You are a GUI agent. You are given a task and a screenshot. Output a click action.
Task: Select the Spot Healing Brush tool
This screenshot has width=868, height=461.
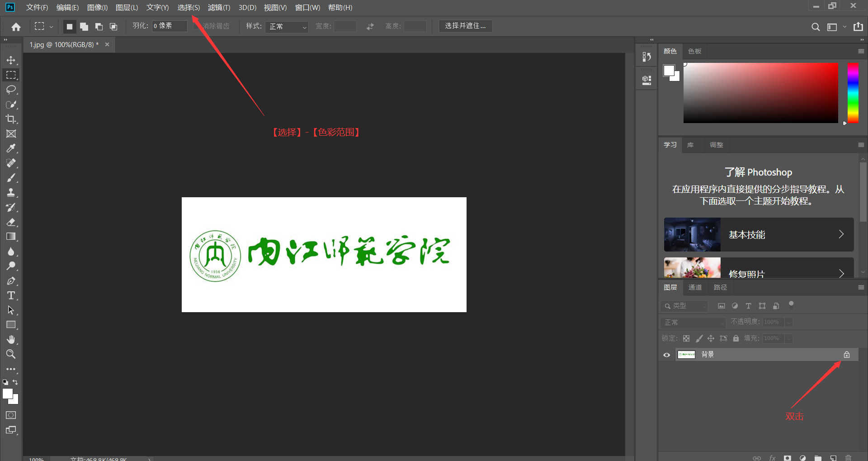click(11, 163)
